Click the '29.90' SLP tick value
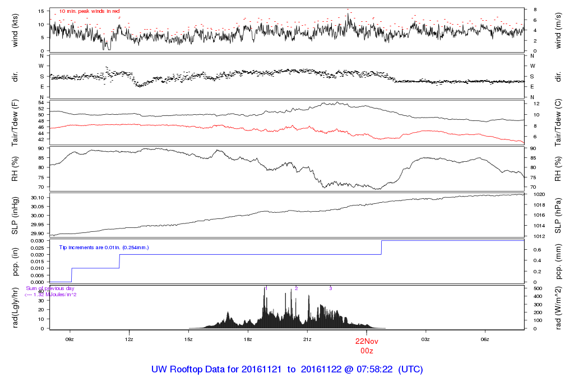 [38, 234]
